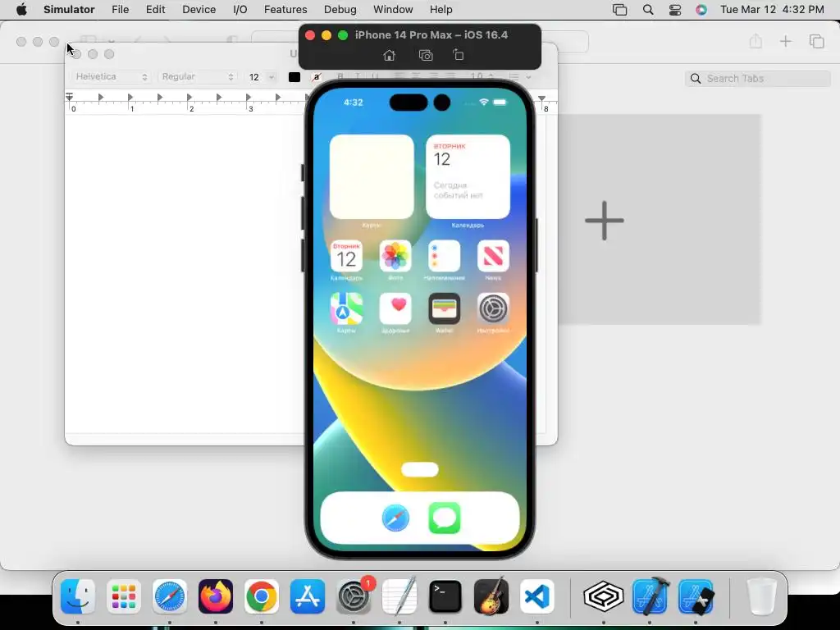
Task: Tap the Maps widget on the home screen
Action: pos(372,177)
